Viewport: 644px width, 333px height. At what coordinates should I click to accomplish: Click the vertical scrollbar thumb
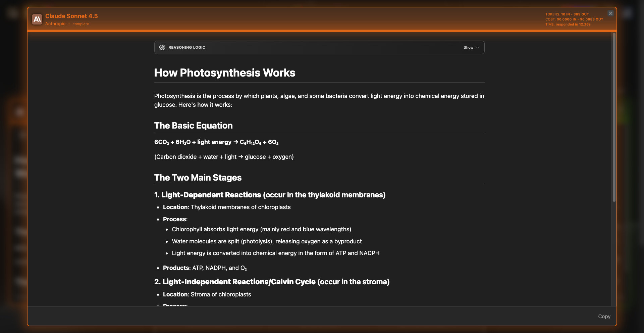point(614,117)
